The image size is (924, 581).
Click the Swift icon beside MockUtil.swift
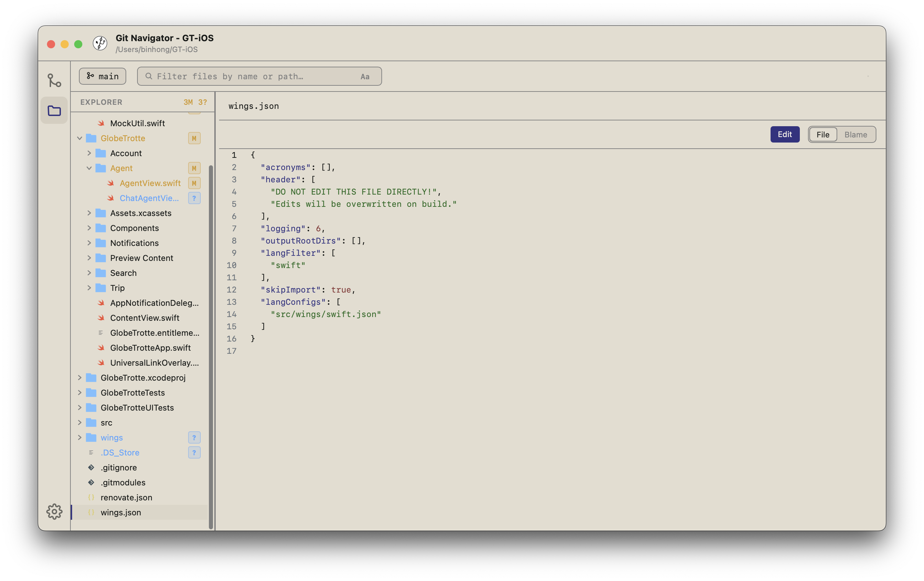(101, 123)
